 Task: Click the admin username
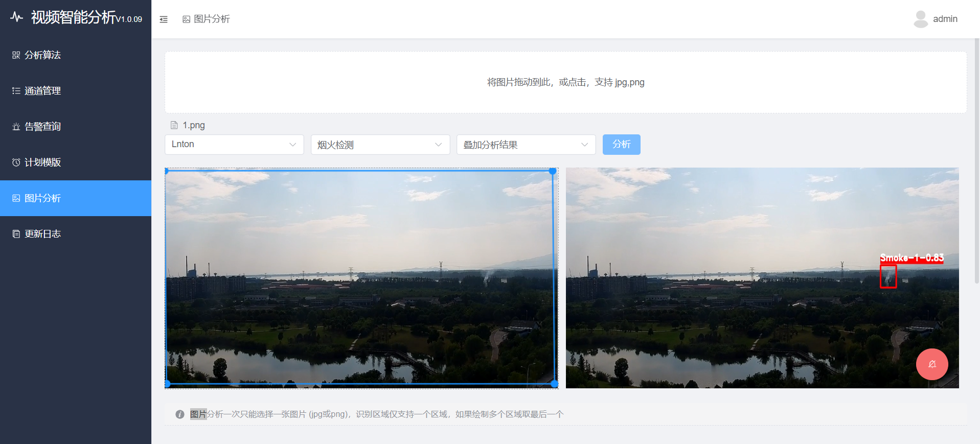[945, 19]
